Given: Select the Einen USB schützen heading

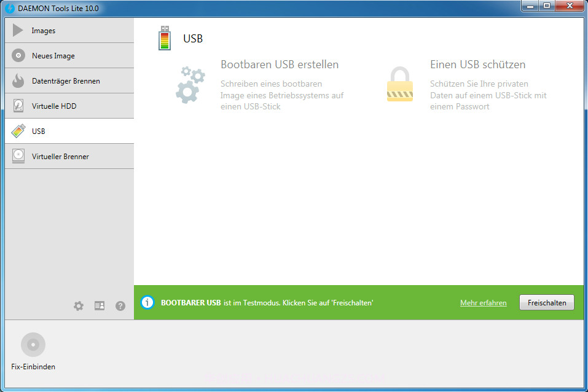Looking at the screenshot, I should [x=478, y=64].
